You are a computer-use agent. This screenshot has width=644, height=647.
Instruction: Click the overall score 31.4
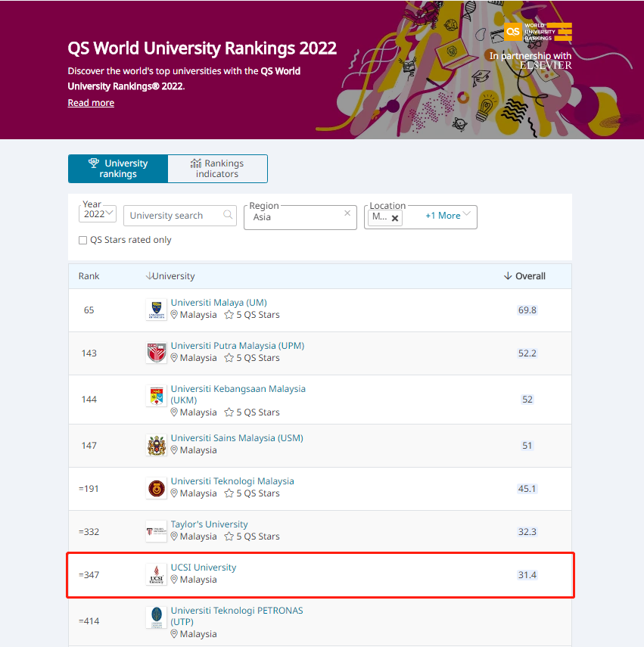click(527, 575)
